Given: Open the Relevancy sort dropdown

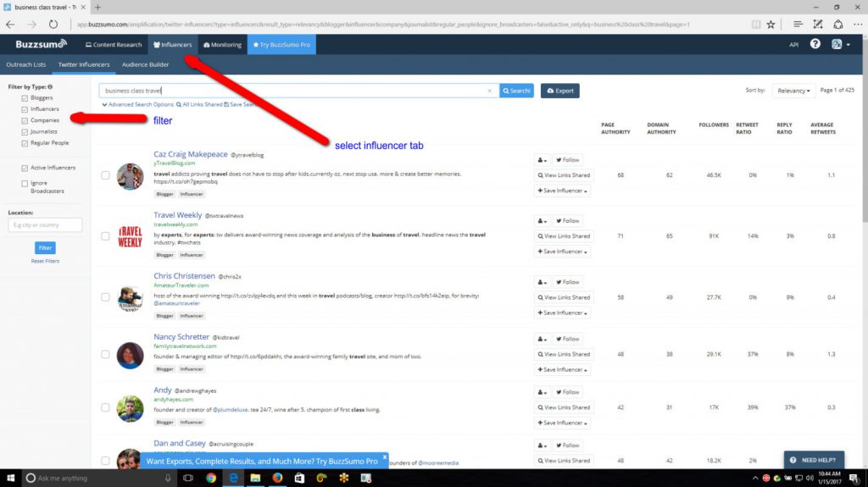Looking at the screenshot, I should tap(793, 91).
